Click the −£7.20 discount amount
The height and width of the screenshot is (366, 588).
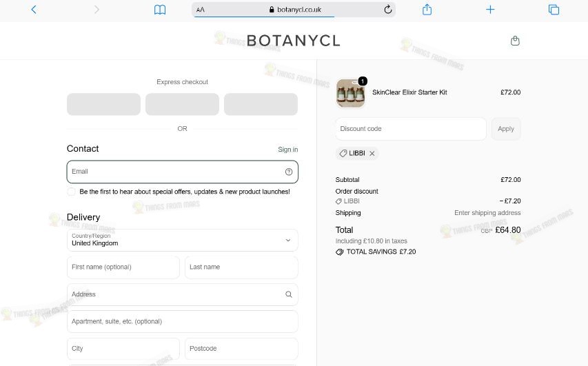click(x=510, y=201)
